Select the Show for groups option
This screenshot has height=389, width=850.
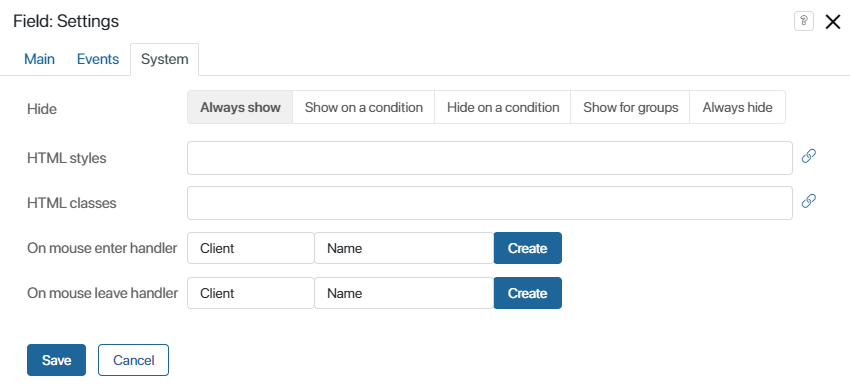click(x=630, y=107)
